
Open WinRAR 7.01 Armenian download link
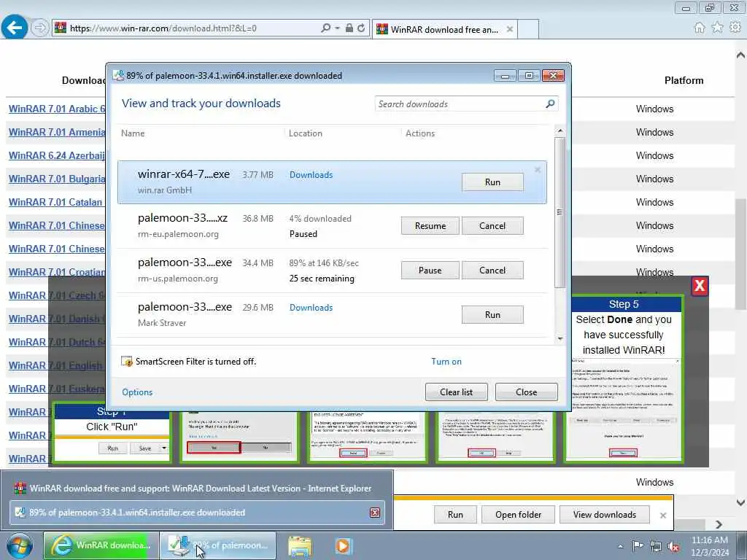click(x=57, y=132)
